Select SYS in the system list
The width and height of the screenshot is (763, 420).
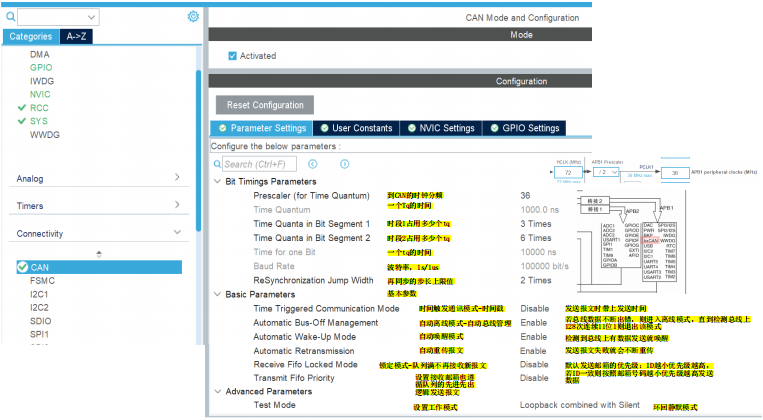click(39, 121)
